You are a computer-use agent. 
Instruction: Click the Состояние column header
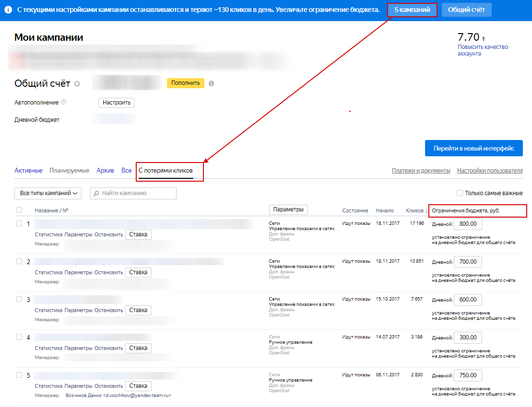coord(355,210)
